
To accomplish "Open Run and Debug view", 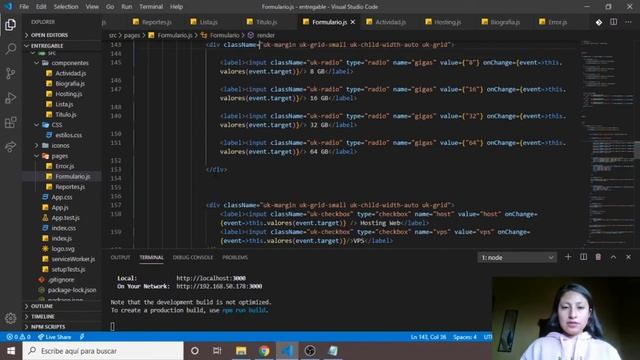I will (11, 98).
